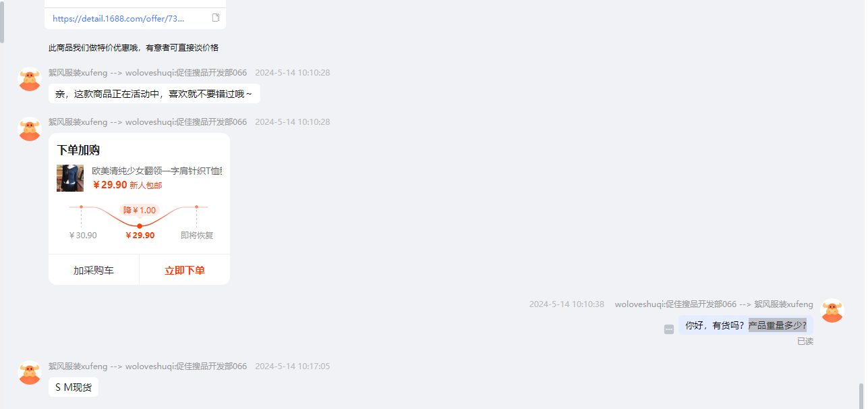Viewport: 868px width, 409px height.
Task: Click the copy icon beside the 1688 link
Action: coord(216,18)
